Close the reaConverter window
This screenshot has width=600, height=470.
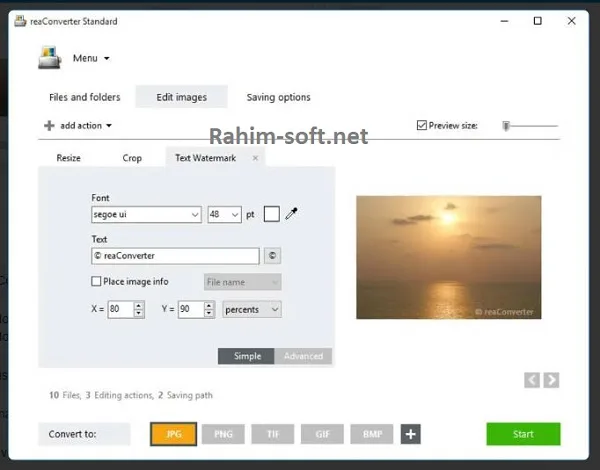571,21
